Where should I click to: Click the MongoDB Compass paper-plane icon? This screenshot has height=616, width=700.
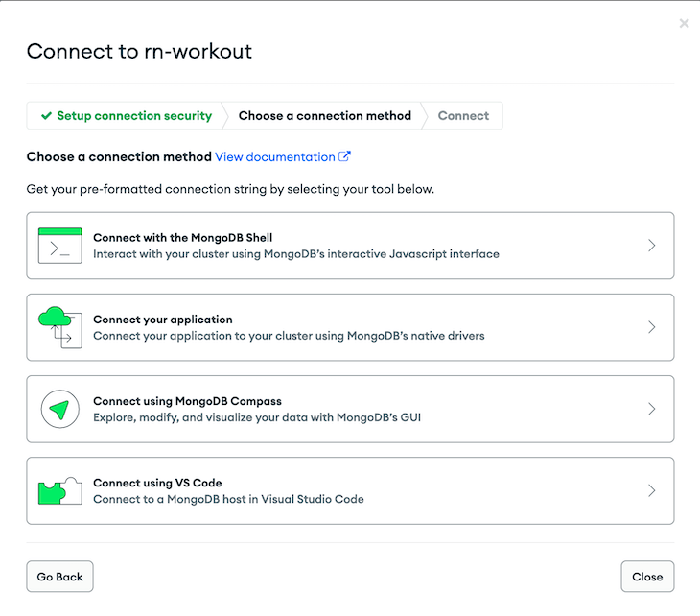click(x=60, y=409)
